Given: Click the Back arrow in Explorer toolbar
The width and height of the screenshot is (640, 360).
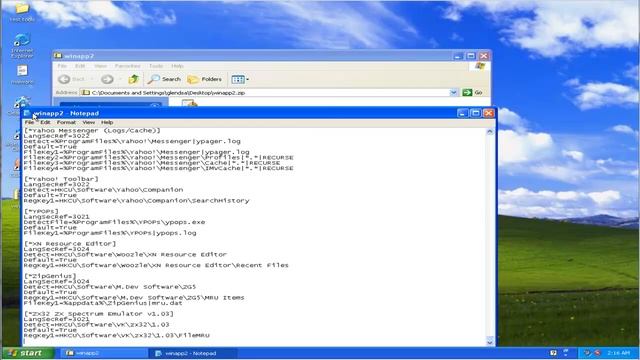Looking at the screenshot, I should 64,79.
